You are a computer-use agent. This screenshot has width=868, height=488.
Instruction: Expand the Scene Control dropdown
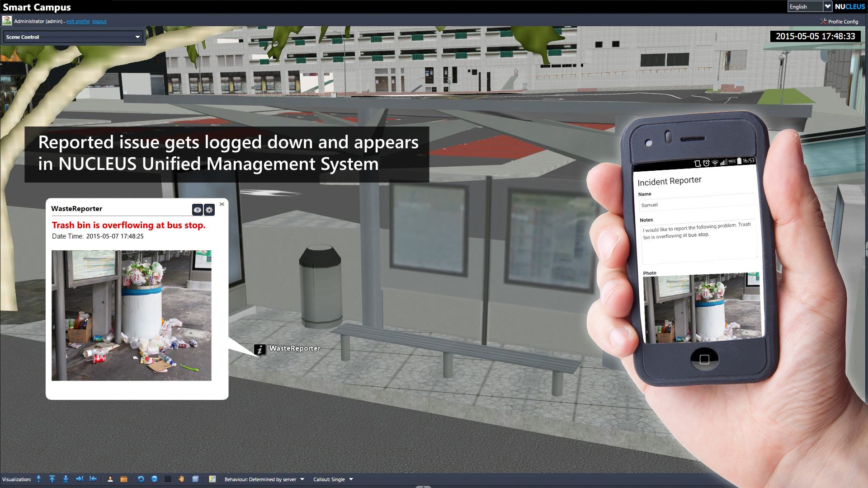coord(73,37)
